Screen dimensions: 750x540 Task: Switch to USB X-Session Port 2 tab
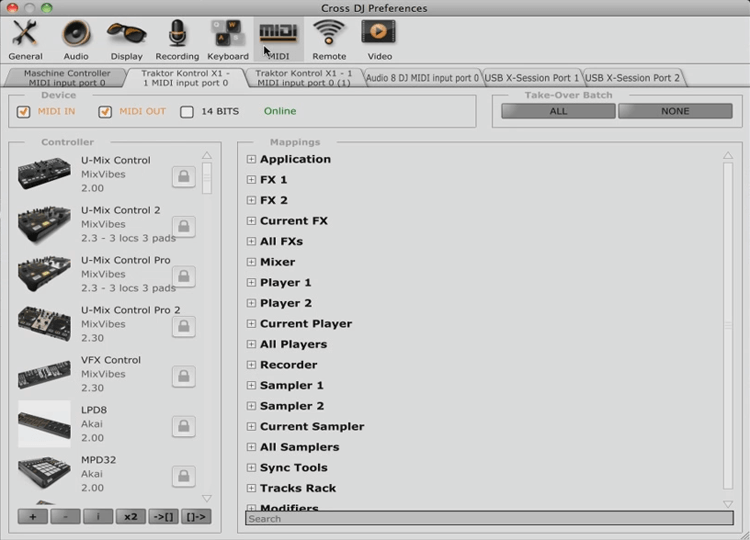coord(632,78)
